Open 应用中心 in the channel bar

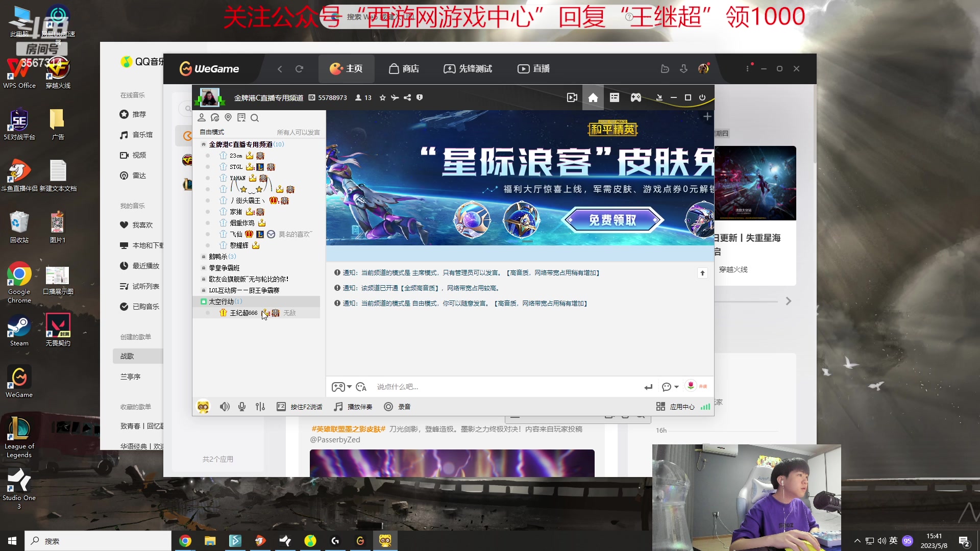675,407
